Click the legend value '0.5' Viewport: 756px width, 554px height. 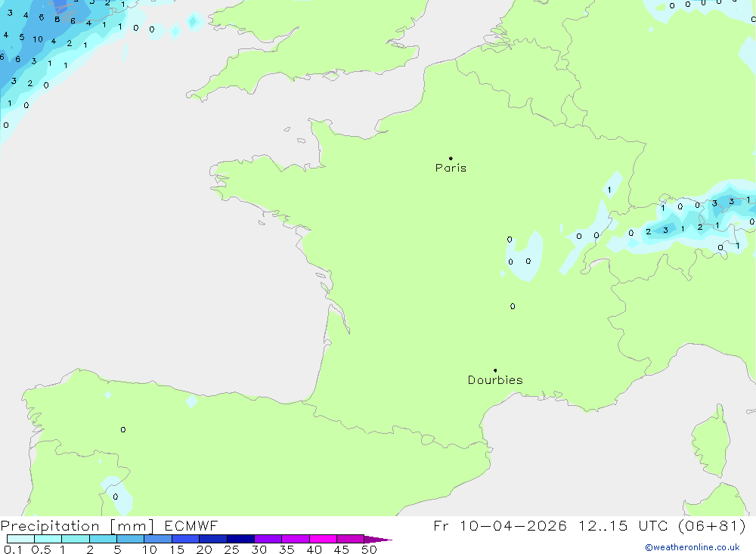pos(41,549)
